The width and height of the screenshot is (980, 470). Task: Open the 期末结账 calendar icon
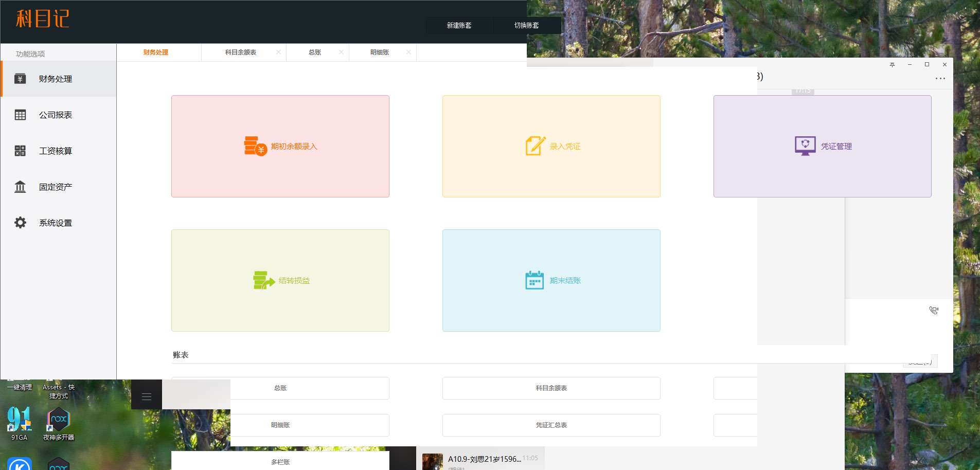(534, 280)
